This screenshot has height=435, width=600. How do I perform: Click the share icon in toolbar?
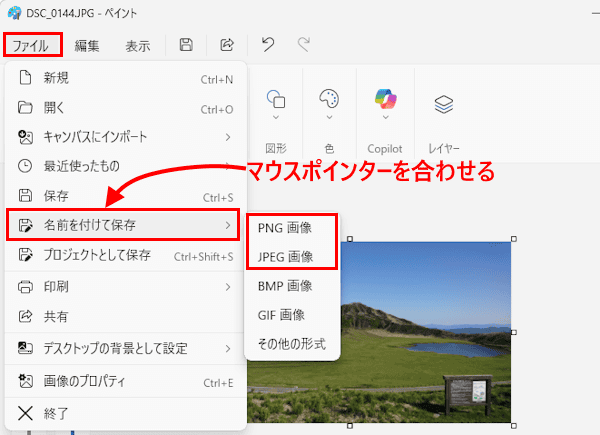227,45
